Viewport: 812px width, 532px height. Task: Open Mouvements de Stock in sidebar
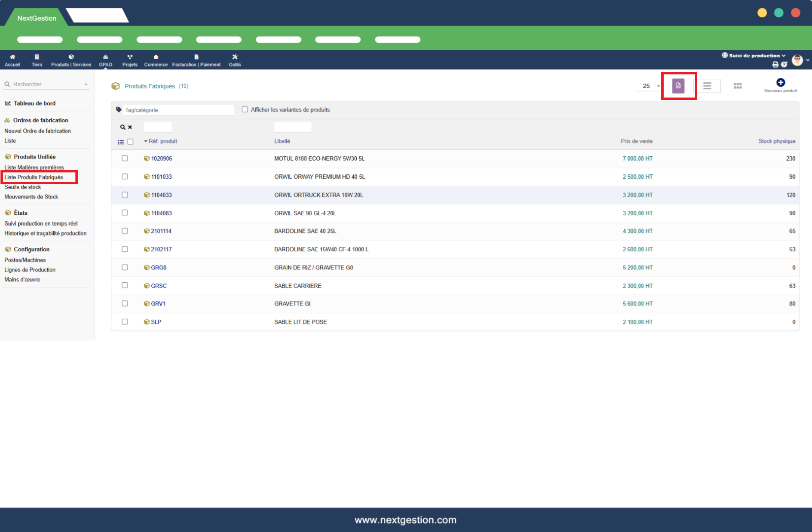(32, 197)
